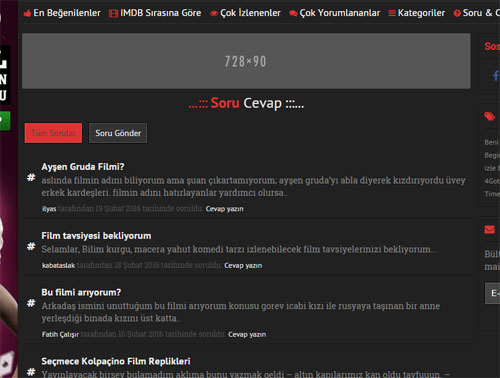Click Cevap yazın under Ayşen Gruda question

click(x=225, y=209)
